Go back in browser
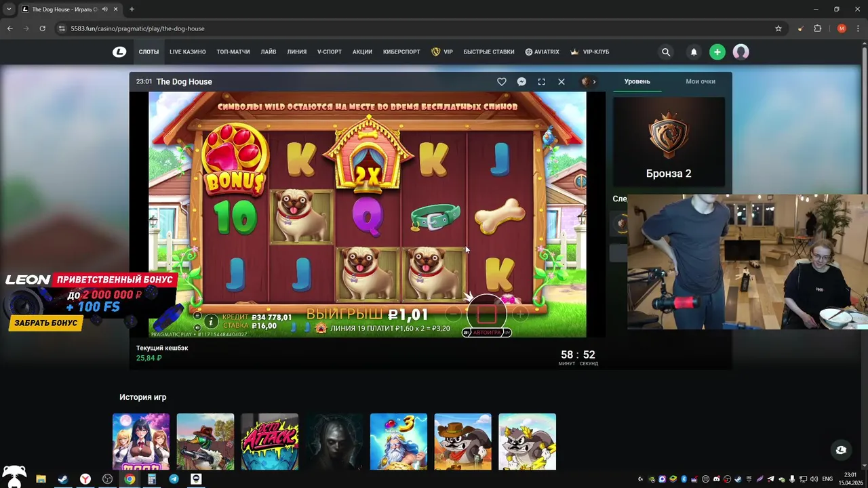The height and width of the screenshot is (488, 868). pyautogui.click(x=9, y=28)
